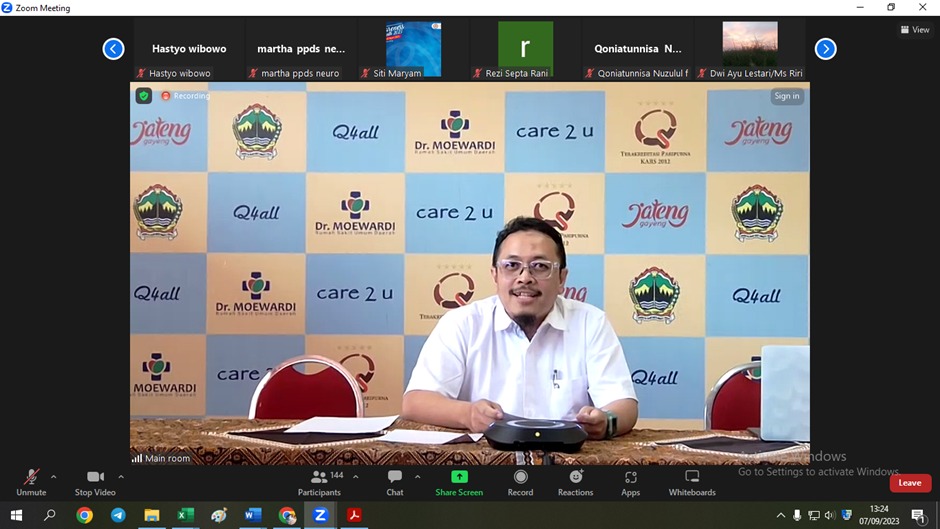Viewport: 940px width, 529px height.
Task: Expand Chat options caret
Action: 417,477
